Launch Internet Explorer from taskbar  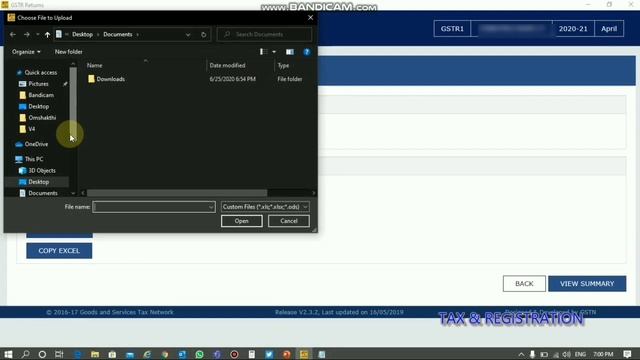tap(147, 354)
